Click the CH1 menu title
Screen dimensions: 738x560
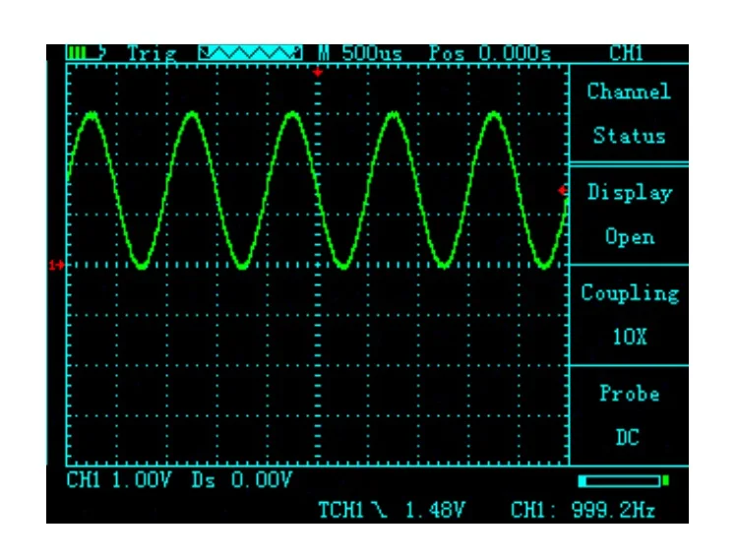pos(626,53)
